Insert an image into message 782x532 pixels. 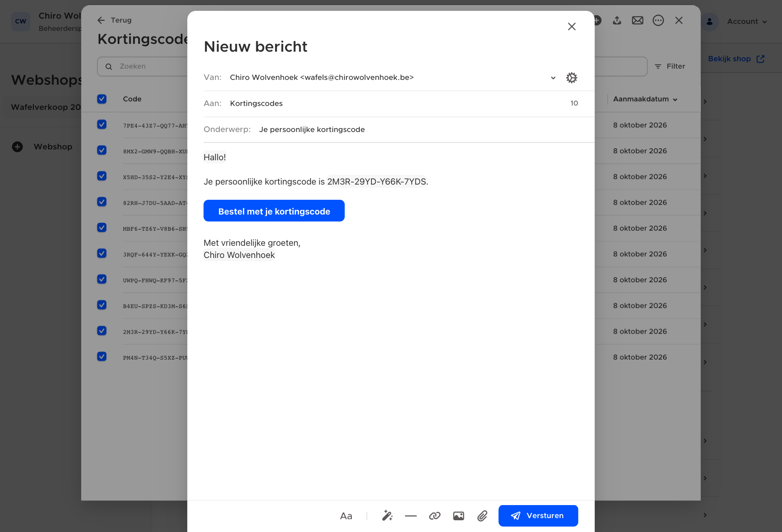(x=458, y=516)
